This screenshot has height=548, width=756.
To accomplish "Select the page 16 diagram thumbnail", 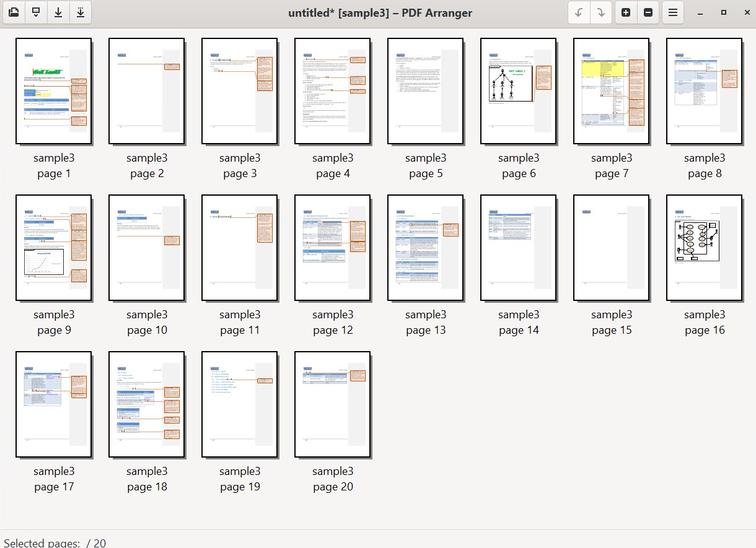I will (x=705, y=248).
